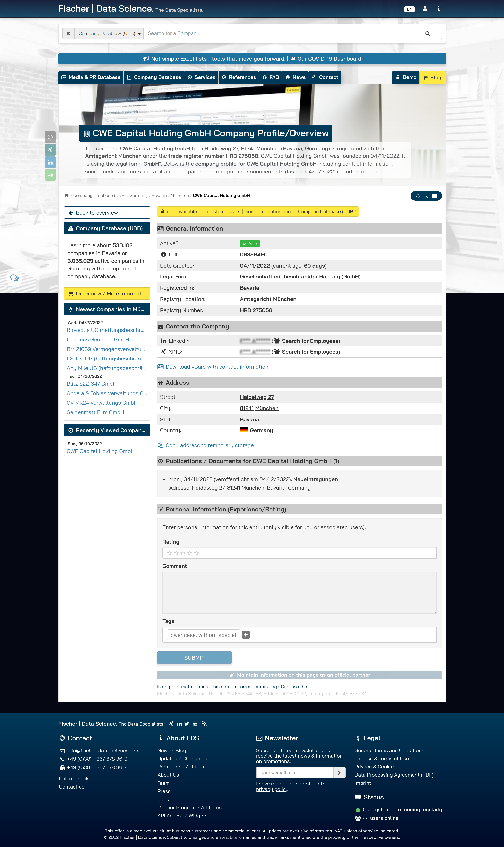Image resolution: width=504 pixels, height=847 pixels.
Task: Open the list icon in pill toolbar
Action: coord(434,196)
